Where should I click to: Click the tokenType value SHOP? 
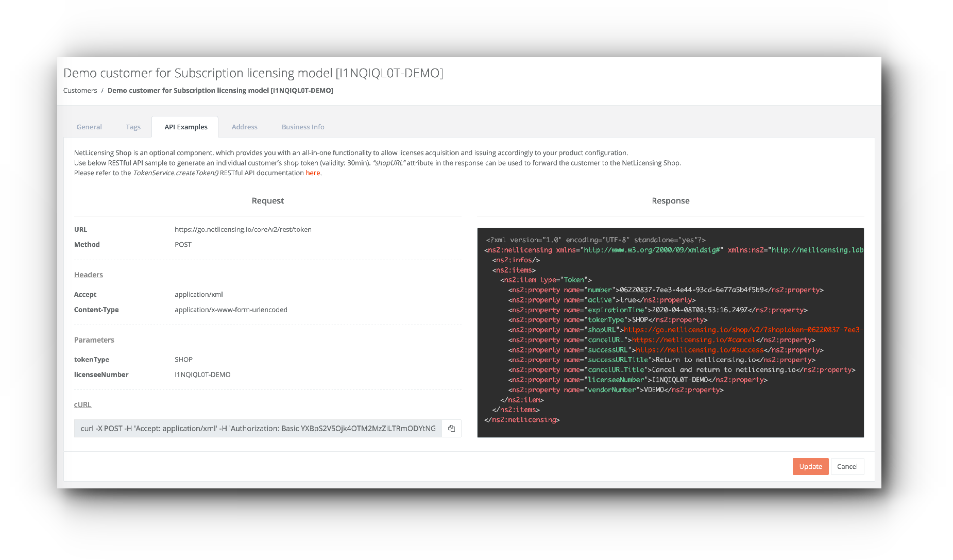183,359
